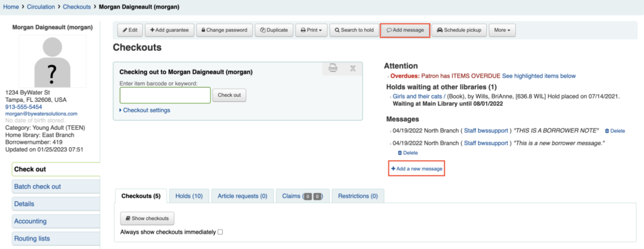Toggle Always show checkouts immediately checkbox
This screenshot has height=249, width=644.
pos(220,232)
